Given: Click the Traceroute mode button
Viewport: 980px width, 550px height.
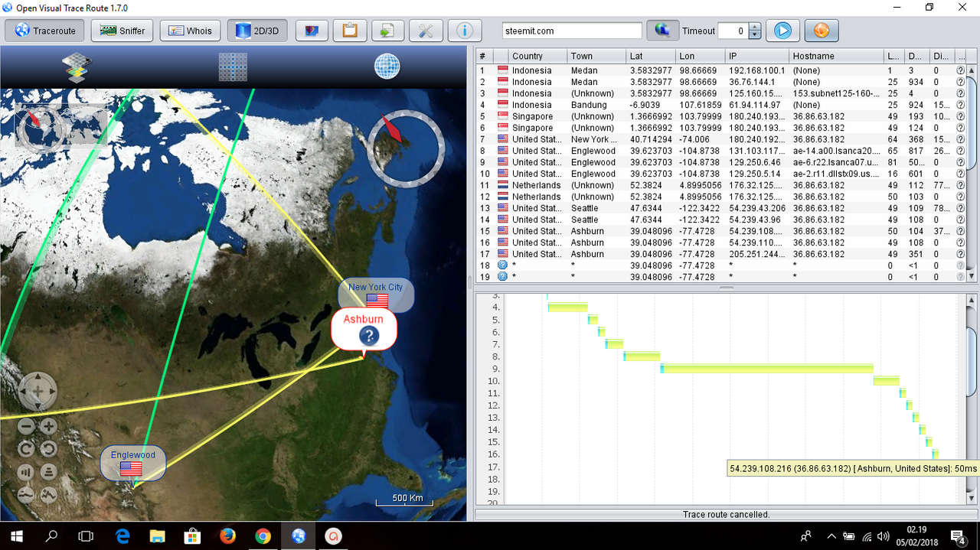Looking at the screenshot, I should 44,31.
